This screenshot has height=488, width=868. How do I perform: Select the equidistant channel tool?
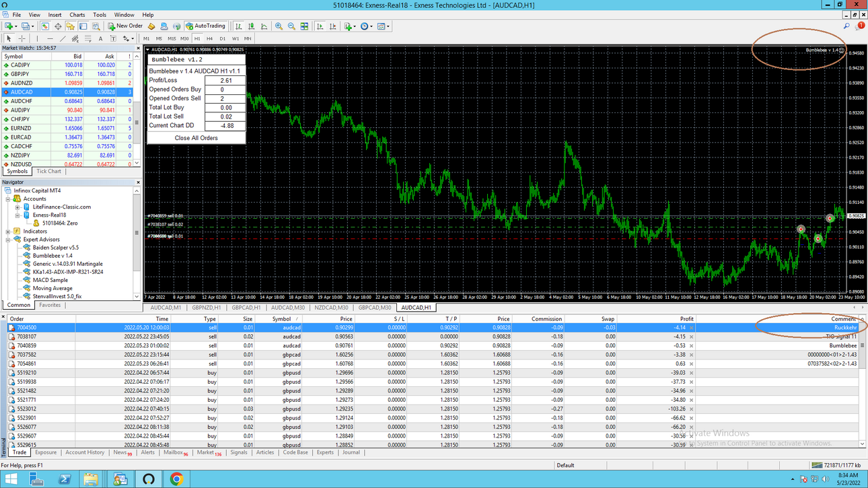pyautogui.click(x=75, y=38)
